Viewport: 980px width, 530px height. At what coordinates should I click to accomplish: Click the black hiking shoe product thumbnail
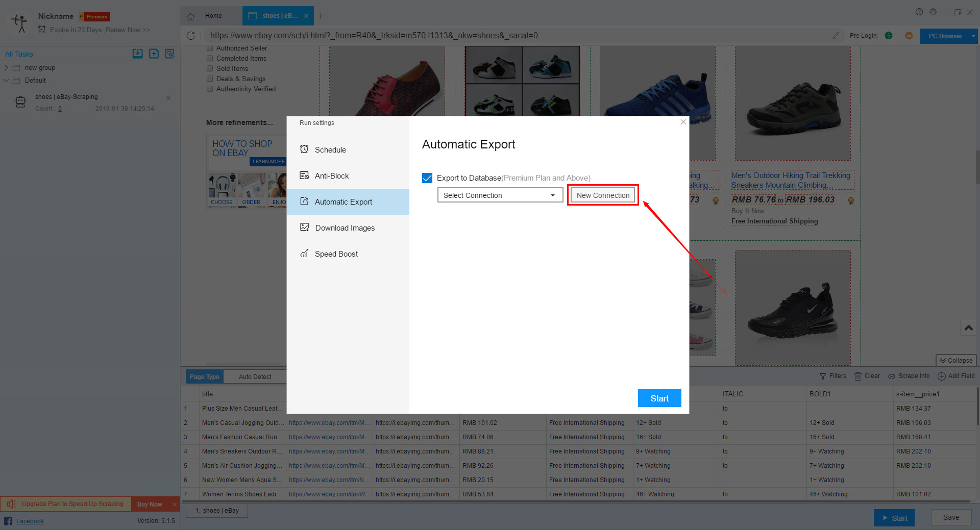coord(793,103)
